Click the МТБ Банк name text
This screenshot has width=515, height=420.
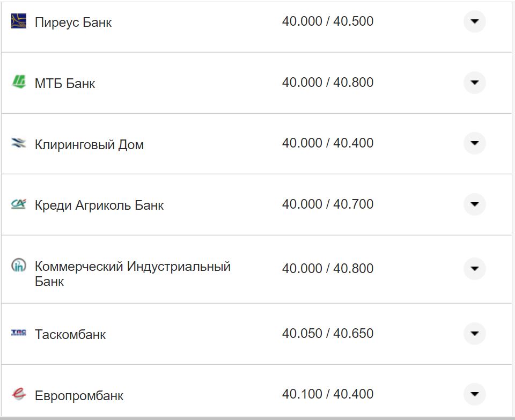65,83
